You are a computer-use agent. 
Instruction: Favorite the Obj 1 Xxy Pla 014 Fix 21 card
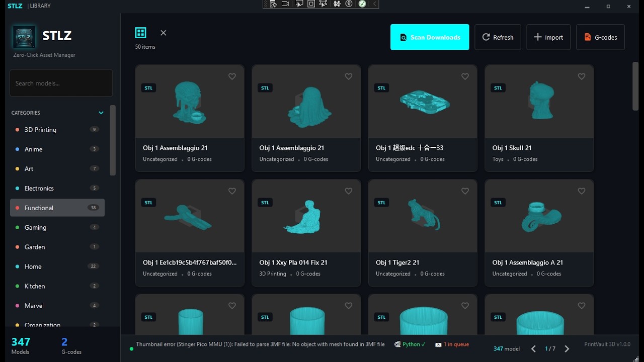coord(349,191)
